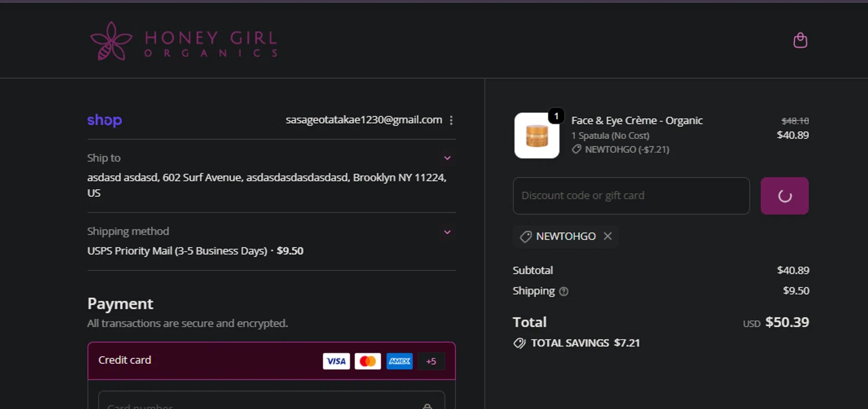Click the product quantity badge 1

(x=556, y=116)
